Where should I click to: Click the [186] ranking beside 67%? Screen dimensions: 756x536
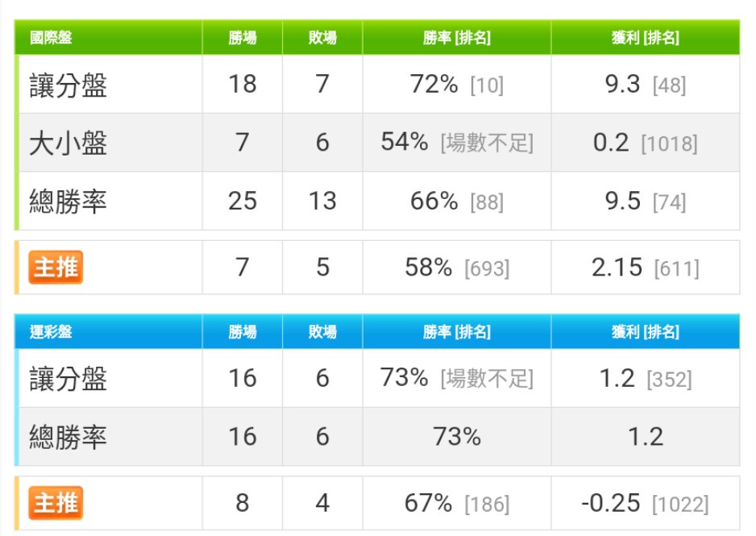pyautogui.click(x=487, y=505)
